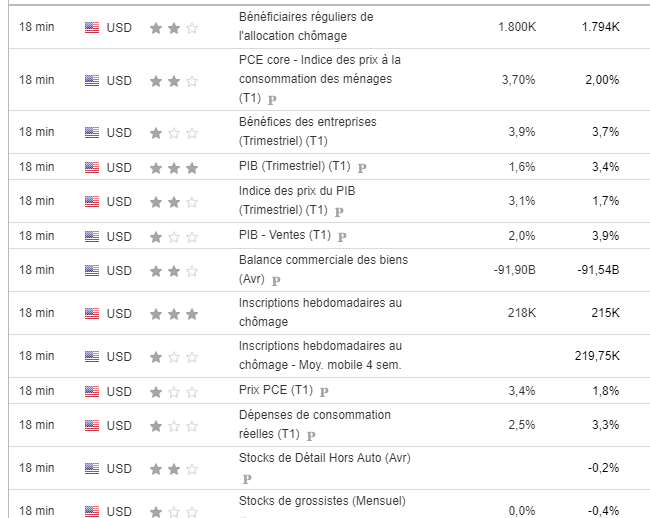Click the US flag in the Bénéfices des entreprises row
This screenshot has height=518, width=650.
tap(92, 132)
